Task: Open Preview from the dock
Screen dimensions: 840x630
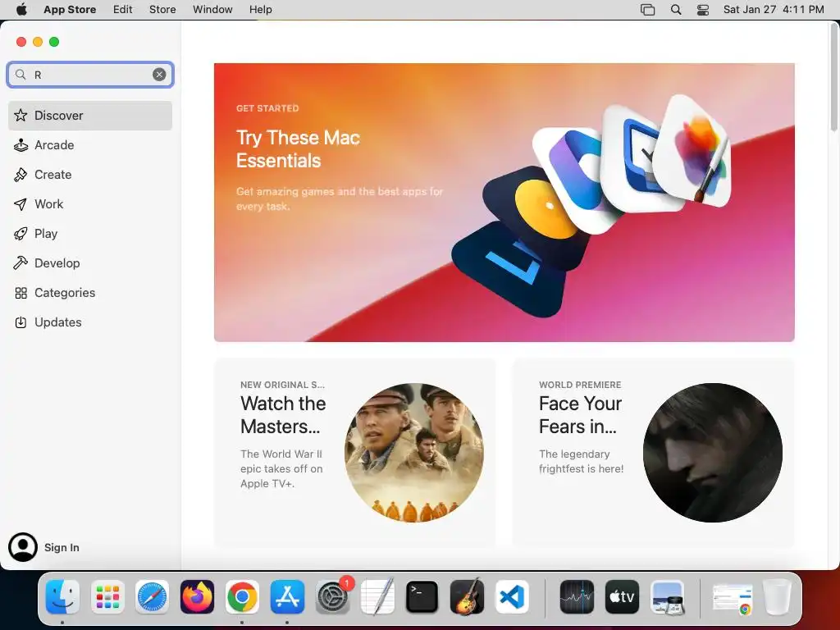Action: pyautogui.click(x=667, y=597)
